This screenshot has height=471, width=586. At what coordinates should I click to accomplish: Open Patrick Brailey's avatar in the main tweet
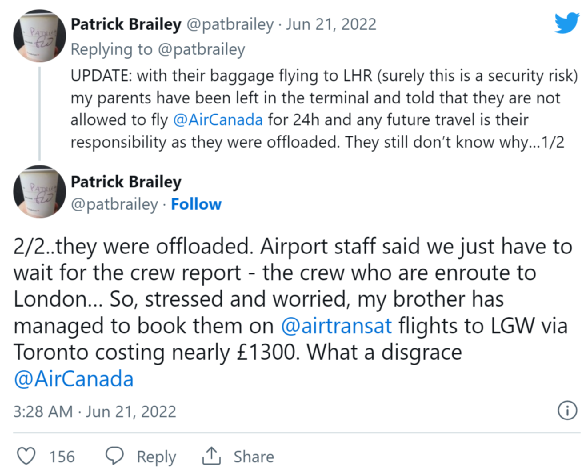click(x=40, y=191)
